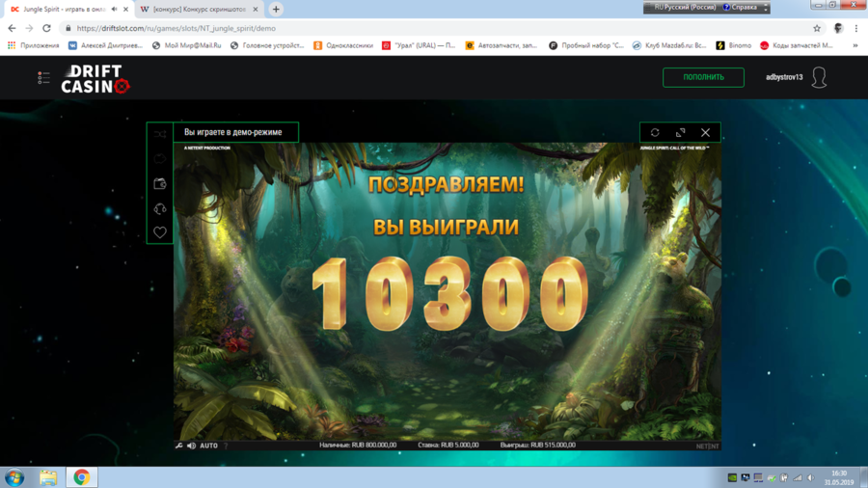Expand the bookmarks overflow chevron
The height and width of the screenshot is (488, 868).
pos(855,45)
